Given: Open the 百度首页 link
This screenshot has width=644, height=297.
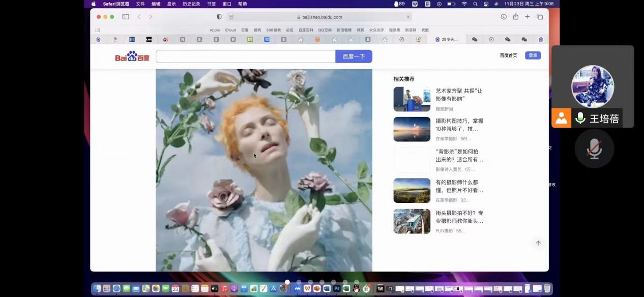Looking at the screenshot, I should tap(508, 55).
